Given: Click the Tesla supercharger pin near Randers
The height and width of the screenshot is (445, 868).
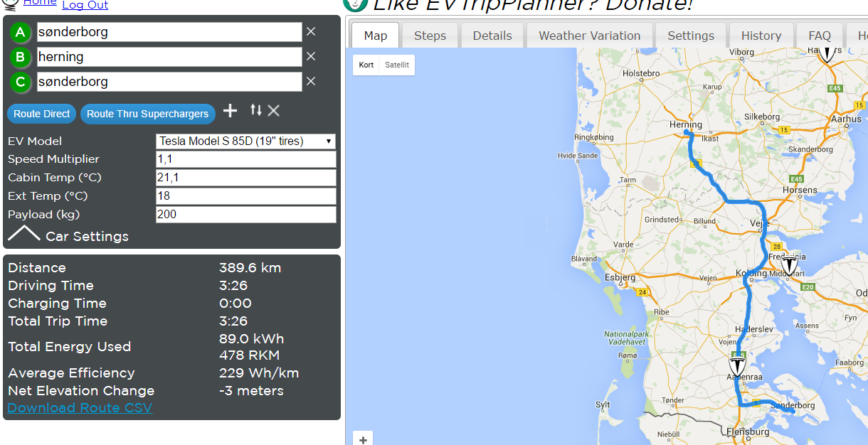Looking at the screenshot, I should (827, 53).
